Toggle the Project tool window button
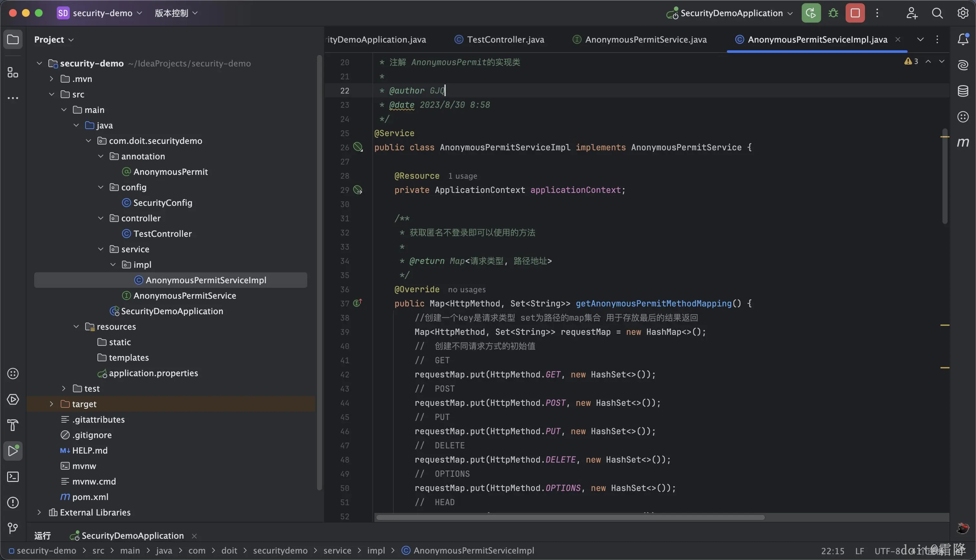The height and width of the screenshot is (560, 976). pos(13,39)
